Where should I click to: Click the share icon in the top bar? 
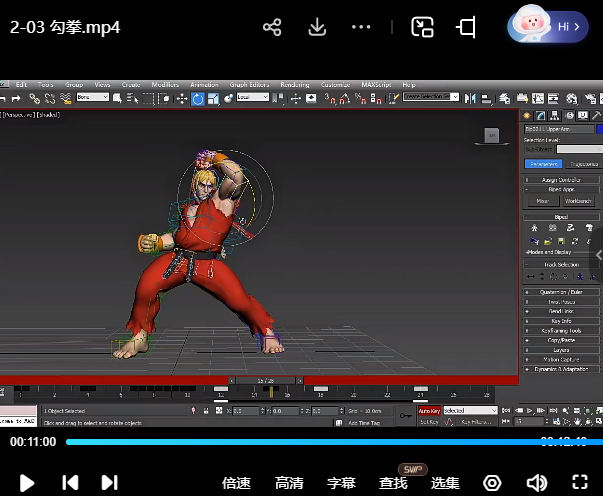(x=272, y=27)
